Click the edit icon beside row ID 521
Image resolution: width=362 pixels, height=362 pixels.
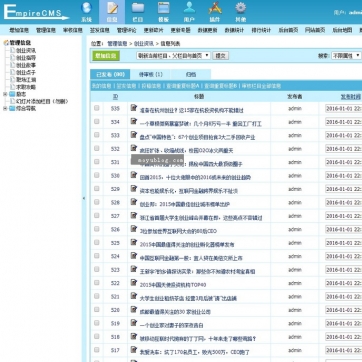[x=134, y=296]
